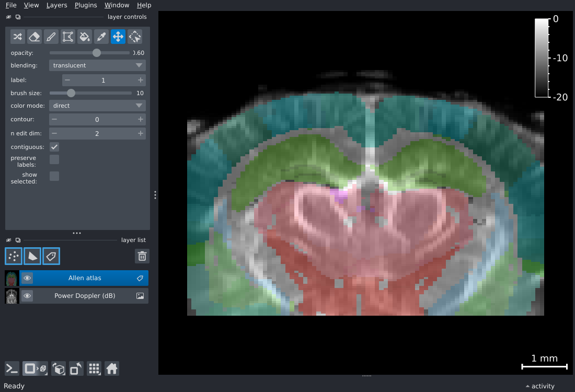Open the Plugins menu
Image resolution: width=575 pixels, height=392 pixels.
coord(85,5)
